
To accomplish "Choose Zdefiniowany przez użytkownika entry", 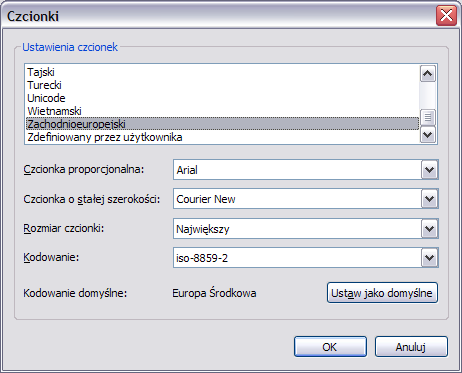I will 222,137.
